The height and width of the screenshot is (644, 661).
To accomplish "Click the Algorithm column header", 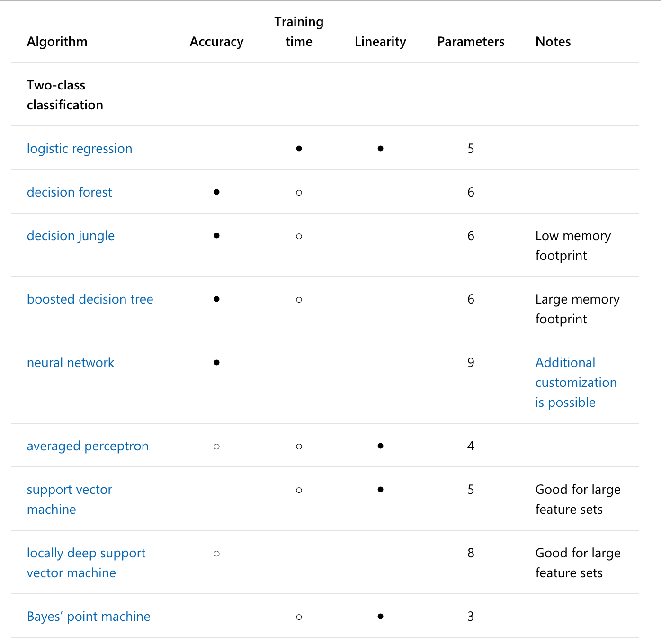I will (x=57, y=42).
